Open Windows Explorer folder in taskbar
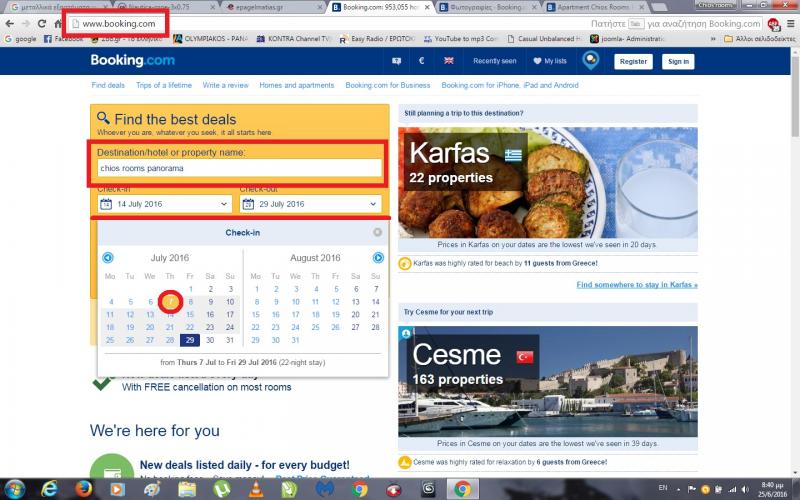Viewport: 800px width, 500px height. click(x=187, y=489)
